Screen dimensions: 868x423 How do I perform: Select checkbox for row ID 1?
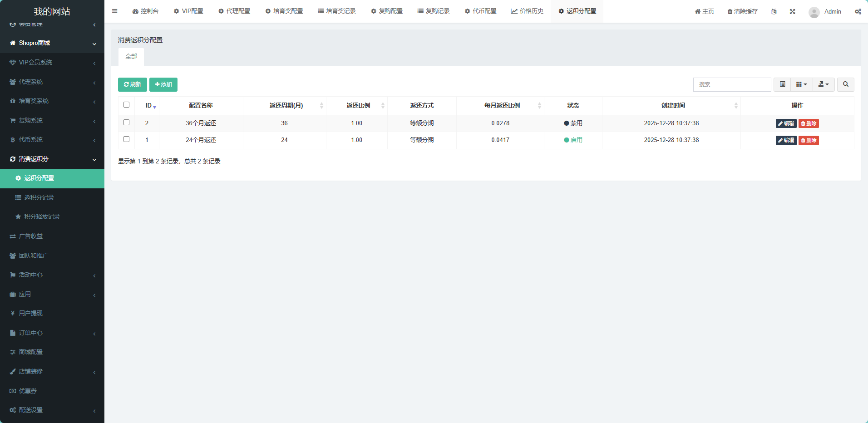coord(126,139)
